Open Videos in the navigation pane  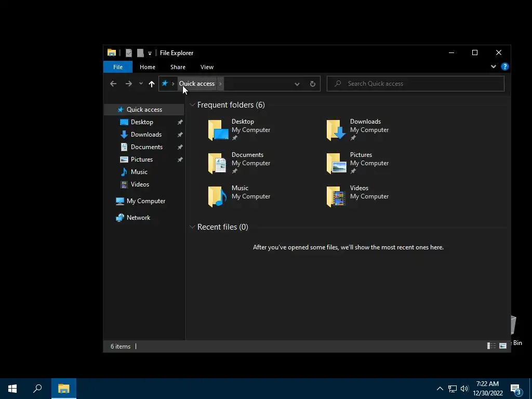[140, 184]
